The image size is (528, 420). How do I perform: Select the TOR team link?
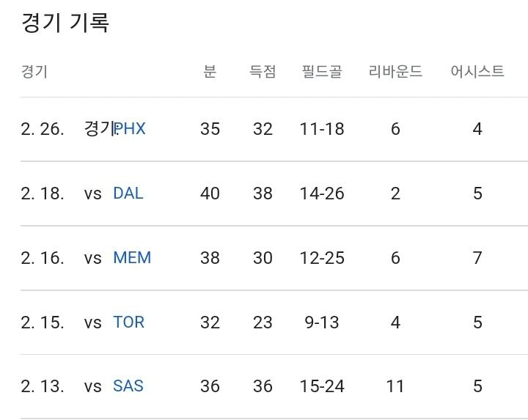[128, 323]
